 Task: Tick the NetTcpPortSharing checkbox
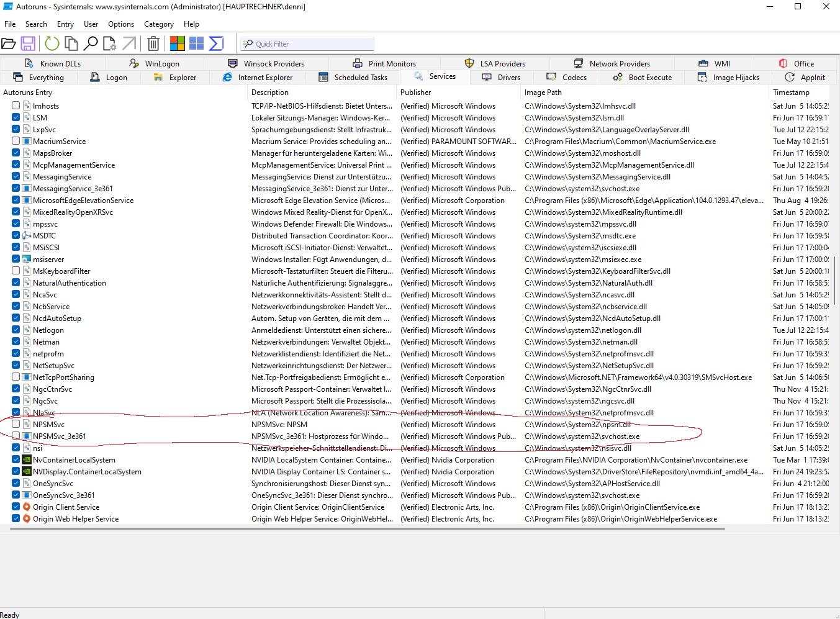pos(16,377)
